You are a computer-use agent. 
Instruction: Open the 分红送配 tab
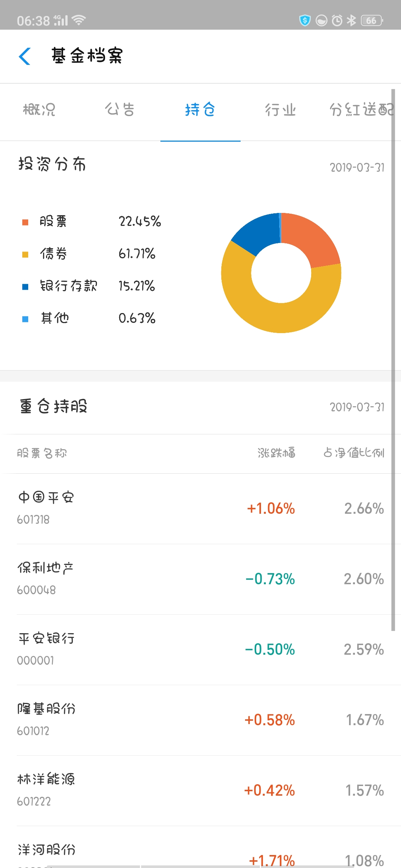[x=361, y=110]
